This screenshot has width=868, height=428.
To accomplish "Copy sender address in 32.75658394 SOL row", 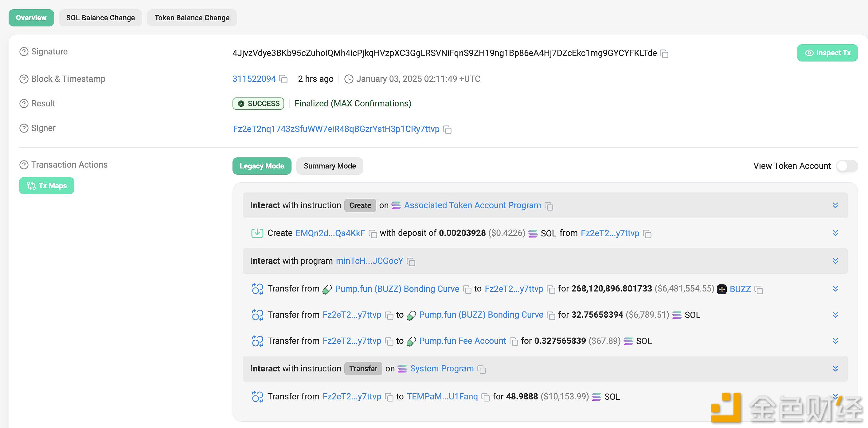I will 389,315.
